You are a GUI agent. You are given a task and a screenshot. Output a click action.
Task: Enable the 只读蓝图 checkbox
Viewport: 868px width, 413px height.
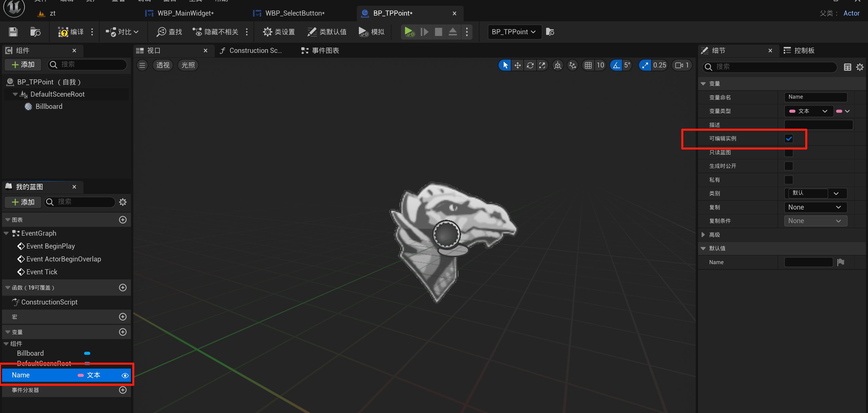(x=789, y=153)
